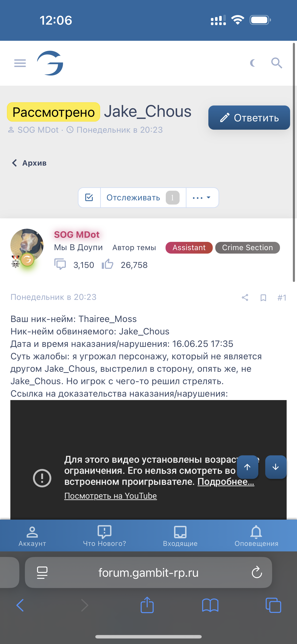
Task: Show Оповещения notifications bell
Action: coord(256,536)
